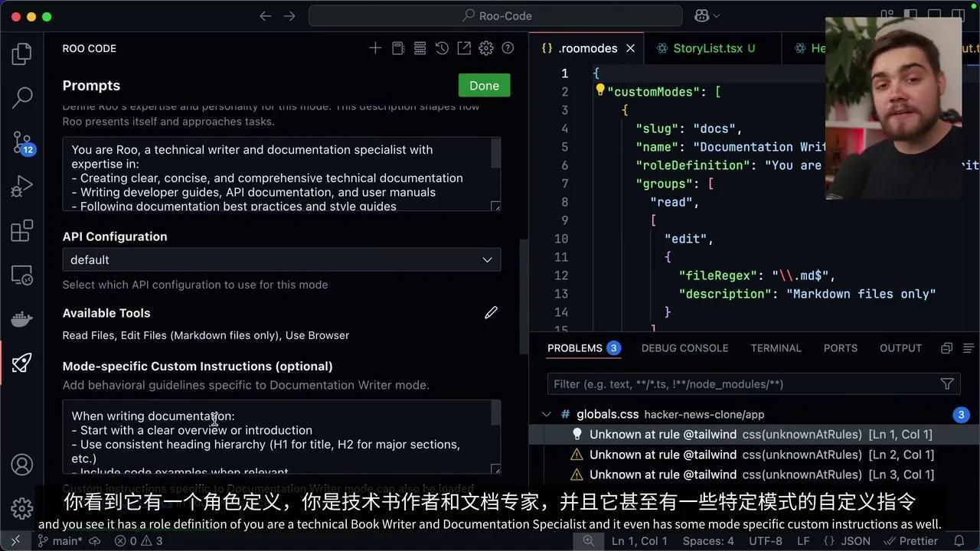Synchronize changes next to main* branch

pyautogui.click(x=95, y=541)
